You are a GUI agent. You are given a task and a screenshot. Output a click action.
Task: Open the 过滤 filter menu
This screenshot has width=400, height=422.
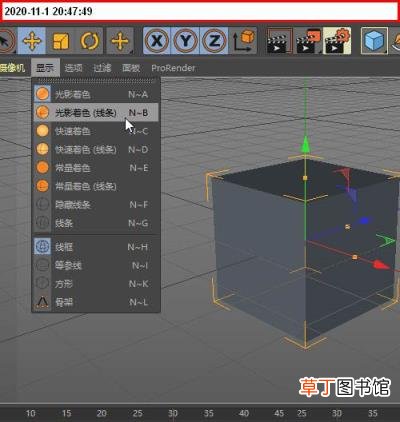[x=102, y=68]
